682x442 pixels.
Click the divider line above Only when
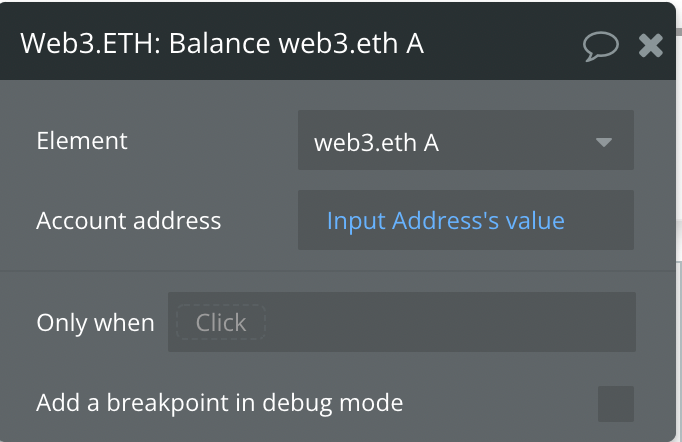click(x=337, y=271)
